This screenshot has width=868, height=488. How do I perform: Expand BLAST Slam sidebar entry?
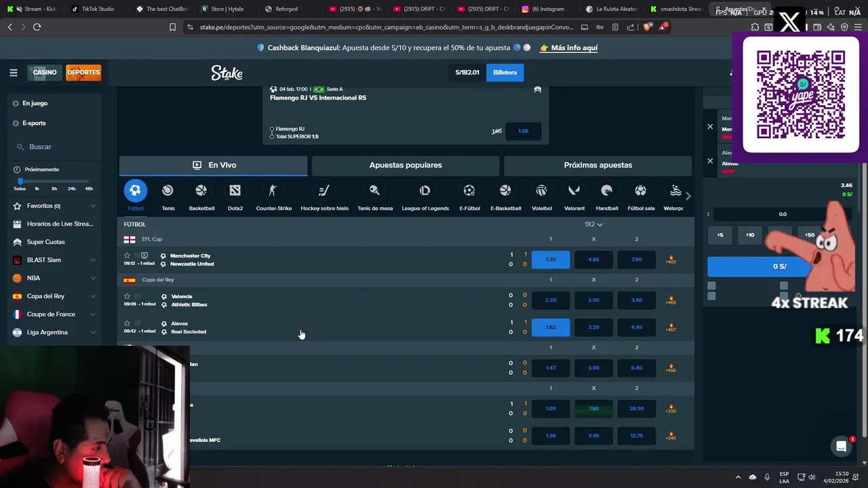tap(55, 260)
